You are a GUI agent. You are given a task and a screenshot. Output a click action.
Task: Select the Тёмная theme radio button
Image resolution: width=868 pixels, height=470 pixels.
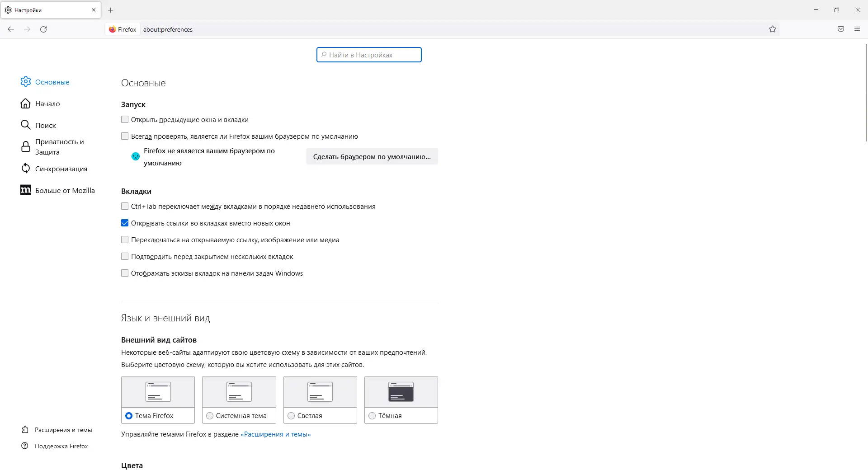click(372, 416)
